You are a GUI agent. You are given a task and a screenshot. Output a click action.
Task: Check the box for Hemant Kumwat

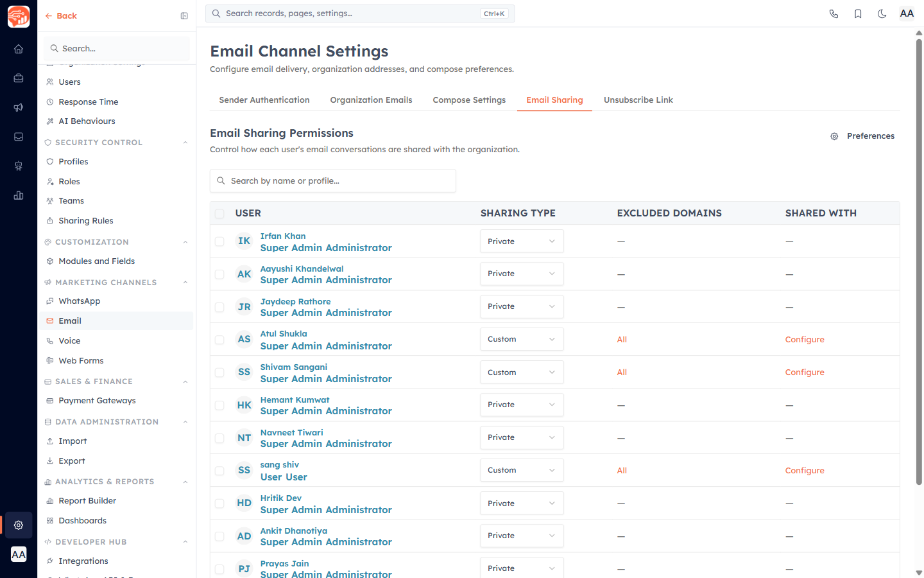pos(219,405)
